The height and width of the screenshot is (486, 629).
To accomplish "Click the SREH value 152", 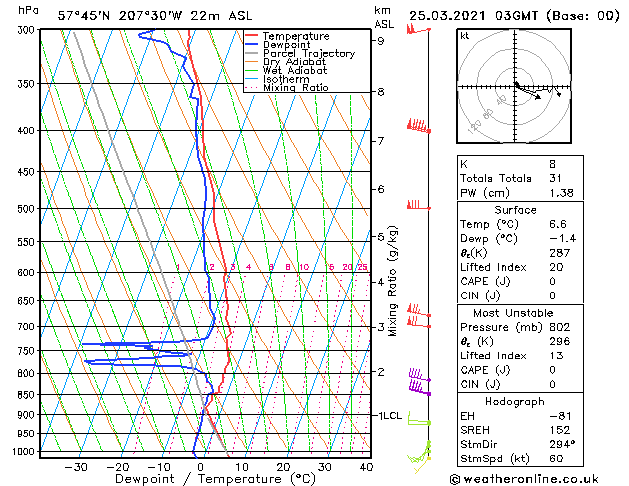I will pyautogui.click(x=559, y=430).
